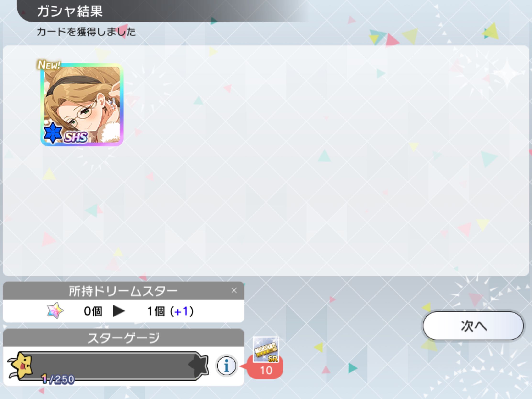Tap the New! badge on the card
Viewport: 532px width, 399px height.
49,65
